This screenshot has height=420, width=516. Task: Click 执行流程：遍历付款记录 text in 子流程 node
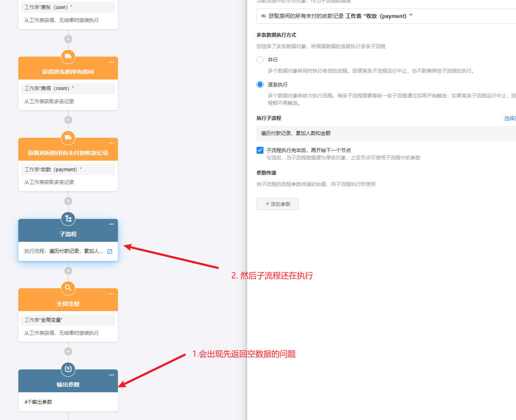(x=64, y=251)
